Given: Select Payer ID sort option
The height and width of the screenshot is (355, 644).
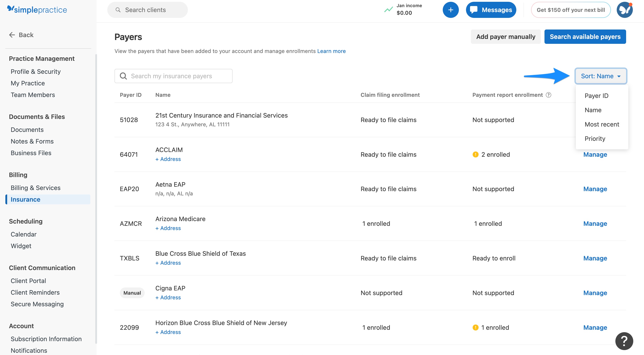Looking at the screenshot, I should pyautogui.click(x=596, y=96).
